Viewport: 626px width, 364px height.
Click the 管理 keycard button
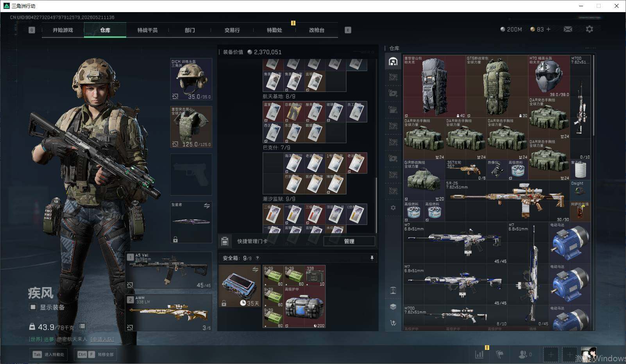click(x=349, y=241)
